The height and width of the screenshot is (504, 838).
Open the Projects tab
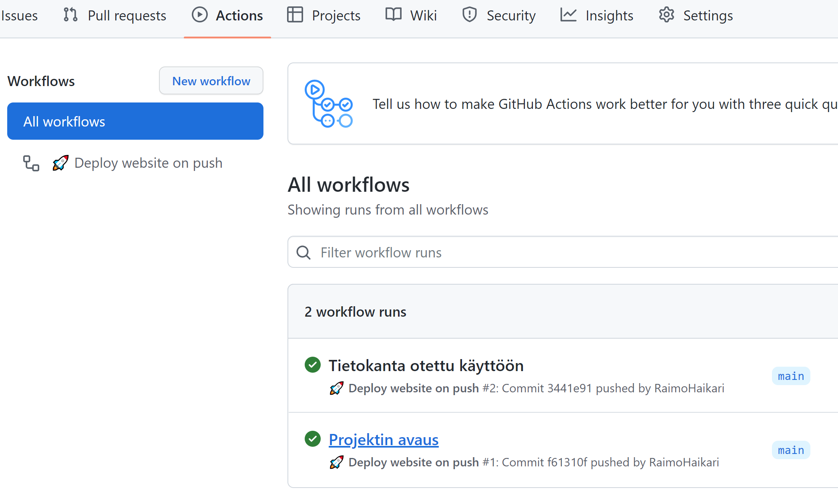pyautogui.click(x=324, y=16)
